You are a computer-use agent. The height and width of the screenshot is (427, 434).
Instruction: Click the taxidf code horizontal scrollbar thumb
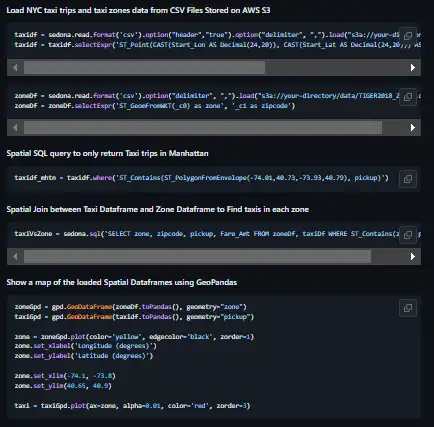144,68
